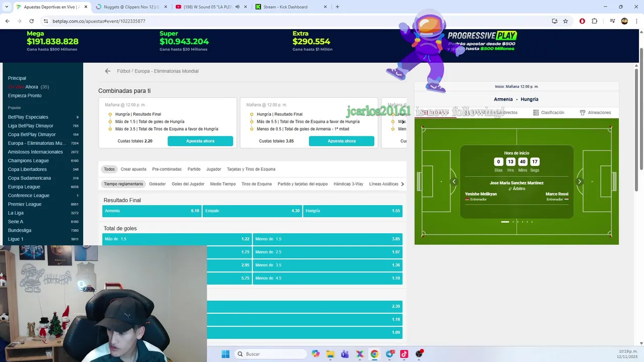Open File Explorer from the taskbar

(x=330, y=354)
